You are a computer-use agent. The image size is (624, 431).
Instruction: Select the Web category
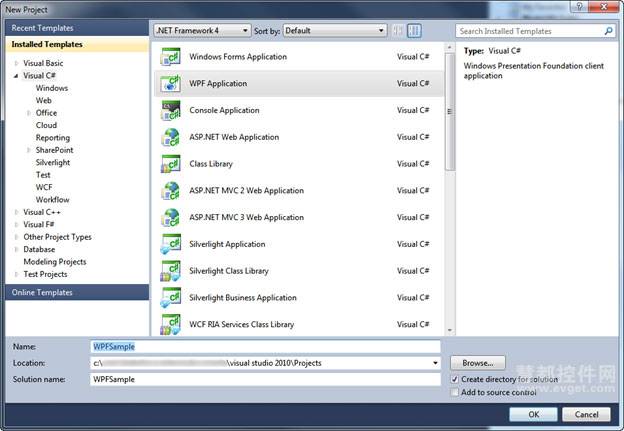coord(43,100)
